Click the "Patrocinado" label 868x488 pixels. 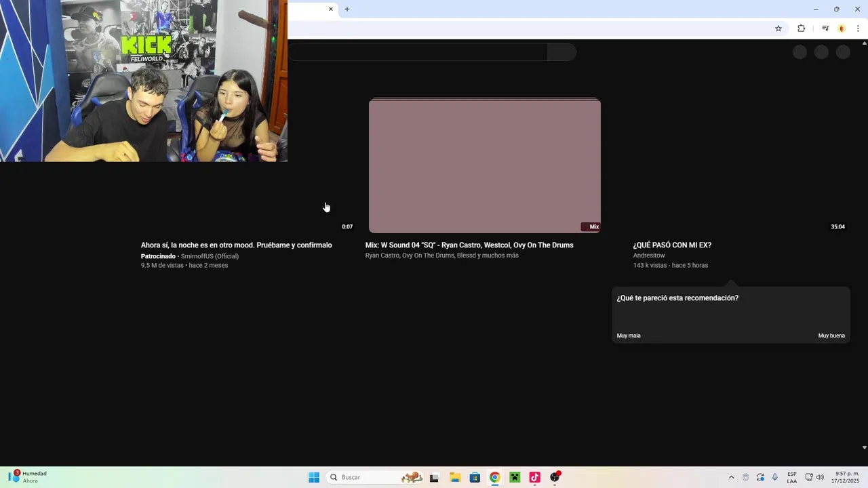coord(158,256)
